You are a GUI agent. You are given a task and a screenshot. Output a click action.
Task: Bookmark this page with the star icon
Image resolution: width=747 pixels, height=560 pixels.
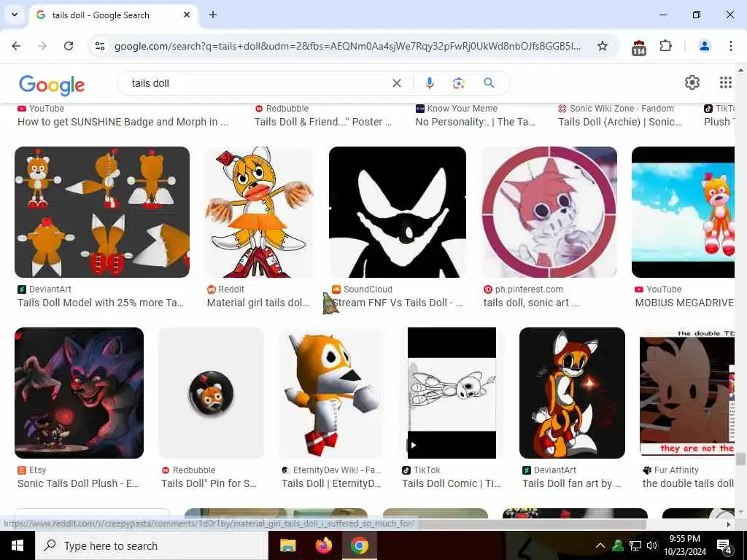coord(602,46)
